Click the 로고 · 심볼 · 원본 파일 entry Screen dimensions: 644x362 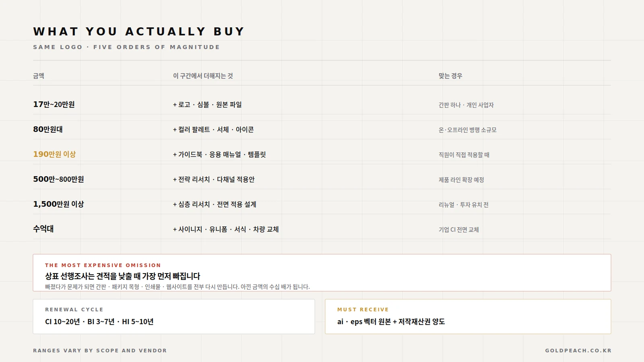click(207, 105)
